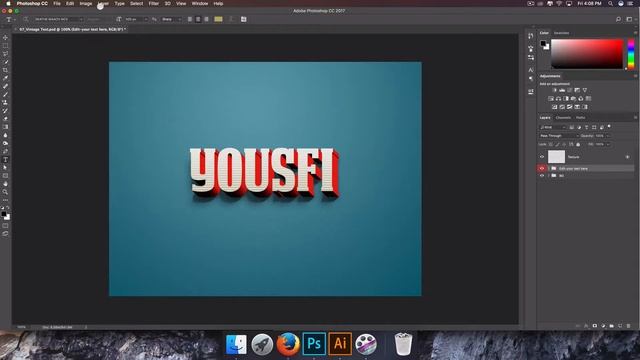Hide the 'Edit your text here' group
This screenshot has height=360, width=640.
click(542, 169)
